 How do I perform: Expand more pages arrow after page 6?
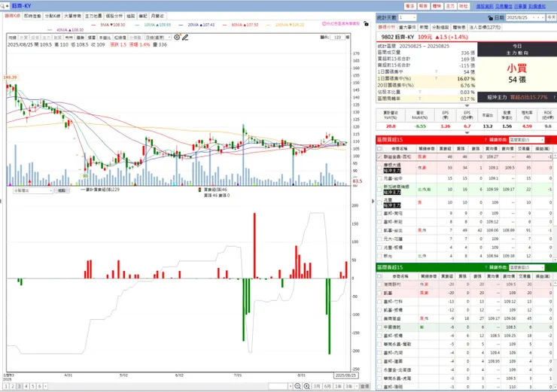pos(45,386)
